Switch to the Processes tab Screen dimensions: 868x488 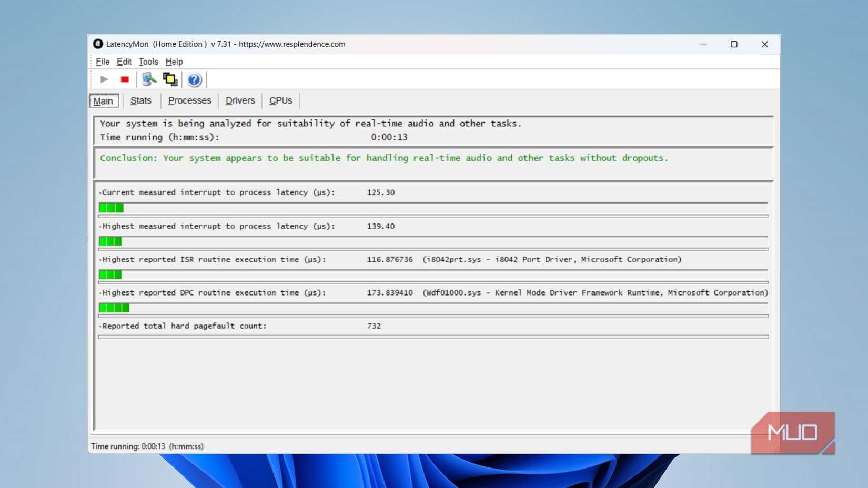[189, 100]
